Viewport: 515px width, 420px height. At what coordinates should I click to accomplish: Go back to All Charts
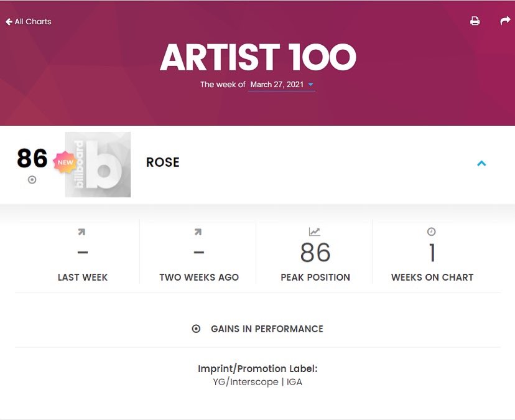[33, 22]
